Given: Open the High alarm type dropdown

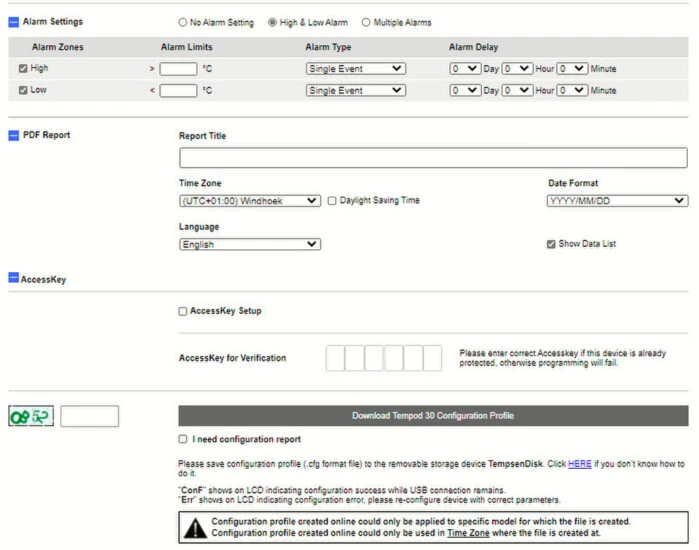Looking at the screenshot, I should pyautogui.click(x=355, y=69).
